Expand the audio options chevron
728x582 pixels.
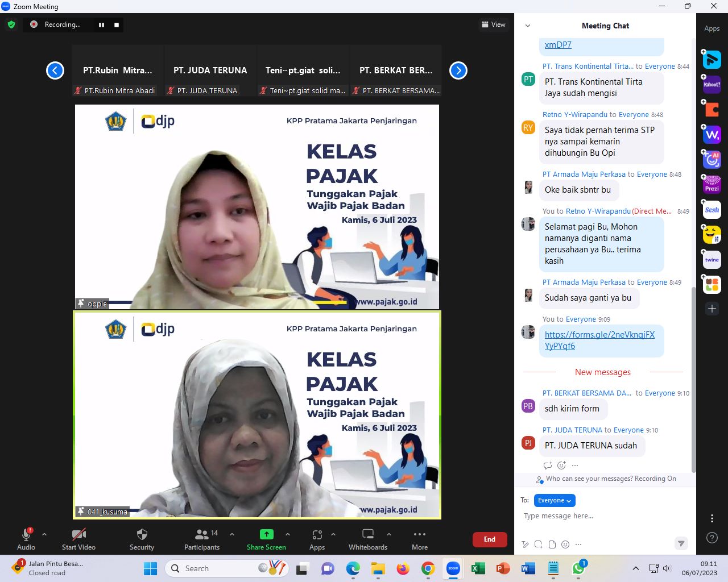point(44,534)
